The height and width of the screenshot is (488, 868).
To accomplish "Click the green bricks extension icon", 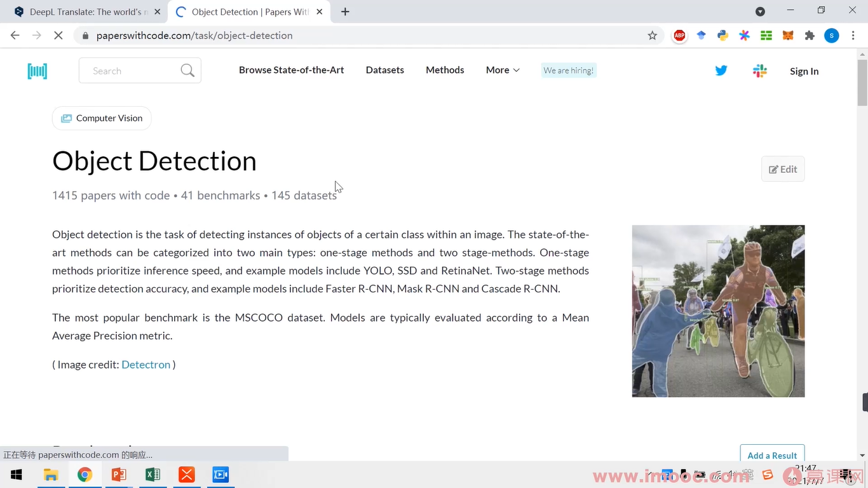I will tap(766, 36).
